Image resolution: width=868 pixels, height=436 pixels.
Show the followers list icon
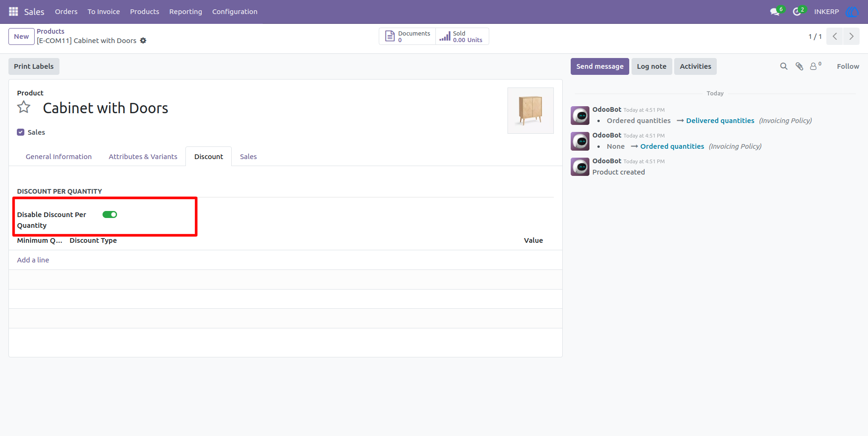[816, 66]
